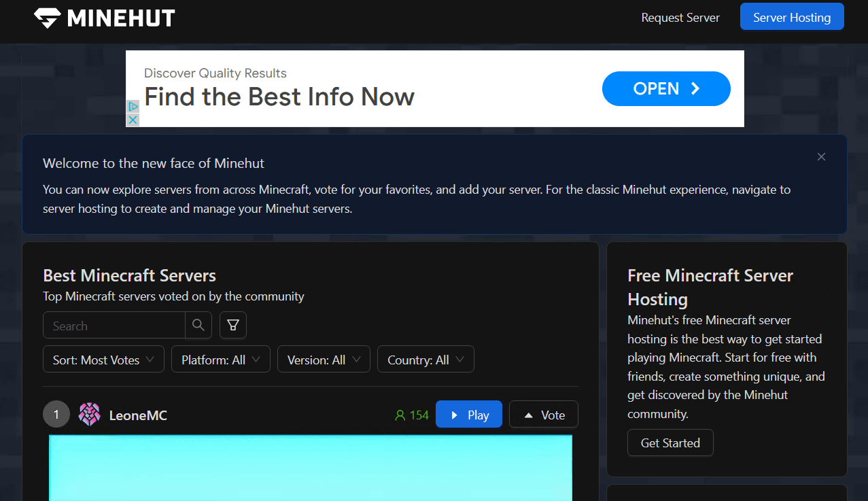The image size is (868, 501).
Task: Select Request Server in the top menu
Action: click(680, 18)
